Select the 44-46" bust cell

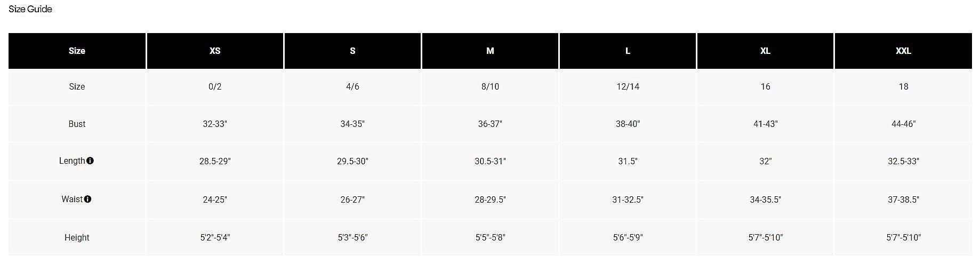(903, 124)
